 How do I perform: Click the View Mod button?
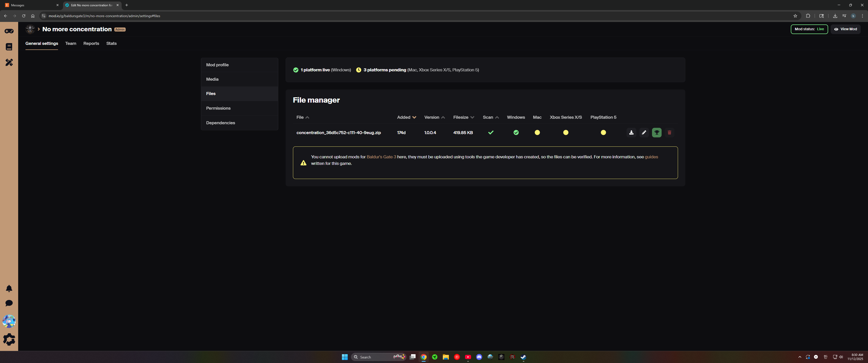[x=846, y=29]
